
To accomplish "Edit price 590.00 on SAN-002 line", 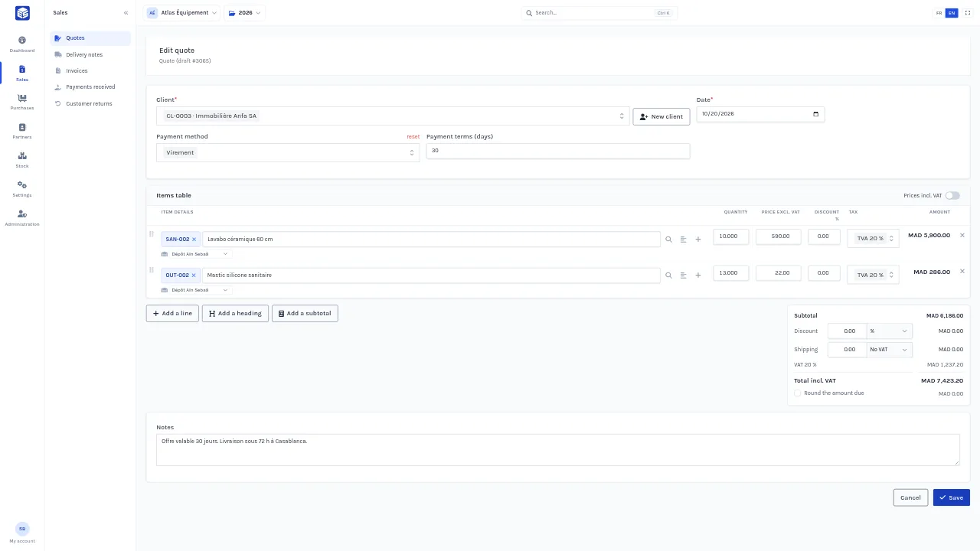I will tap(779, 236).
